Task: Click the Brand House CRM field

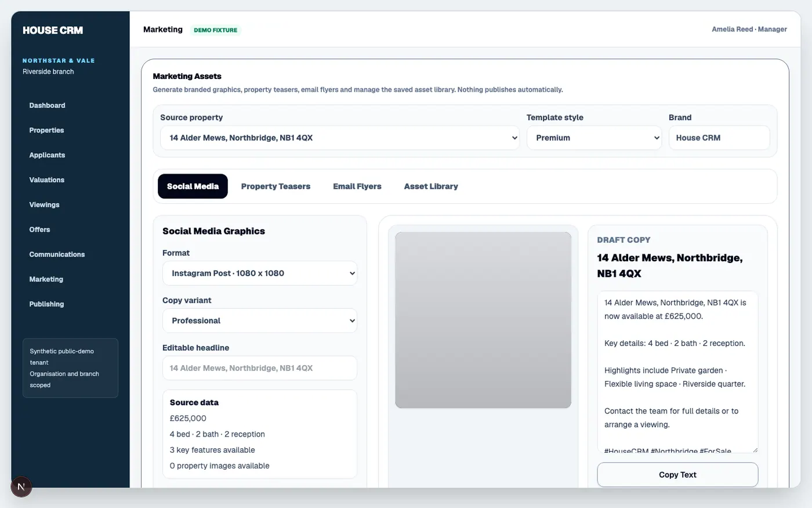Action: (719, 138)
